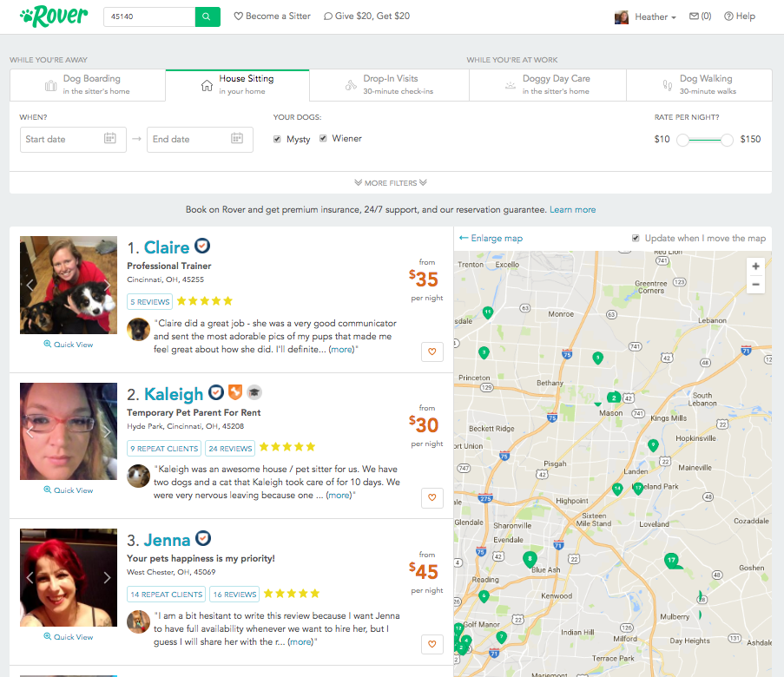
Task: Click Claire's reviewer dog thumbnail
Action: click(x=138, y=330)
